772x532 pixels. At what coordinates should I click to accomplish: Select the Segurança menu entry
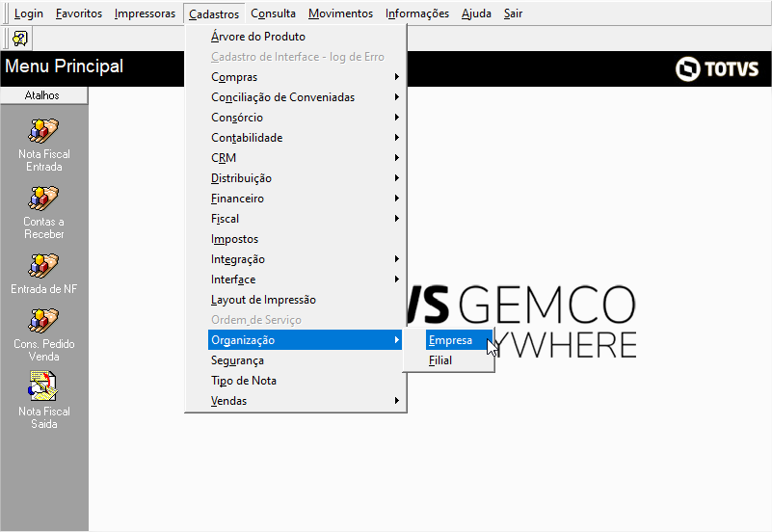(306, 360)
